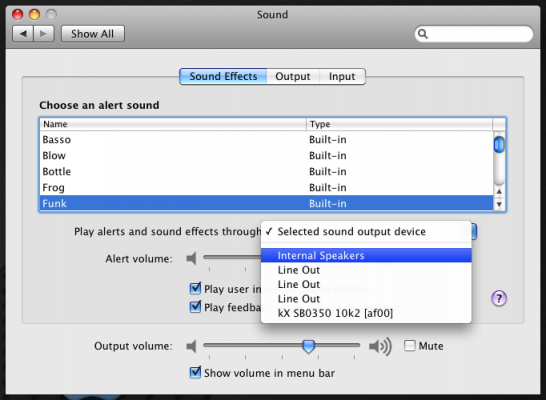Screen dimensions: 546x400
Task: Click in the search field
Action: 474,34
